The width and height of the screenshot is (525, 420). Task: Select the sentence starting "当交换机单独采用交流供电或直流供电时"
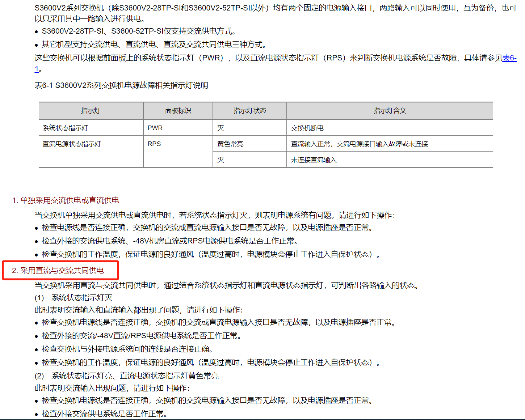click(215, 215)
